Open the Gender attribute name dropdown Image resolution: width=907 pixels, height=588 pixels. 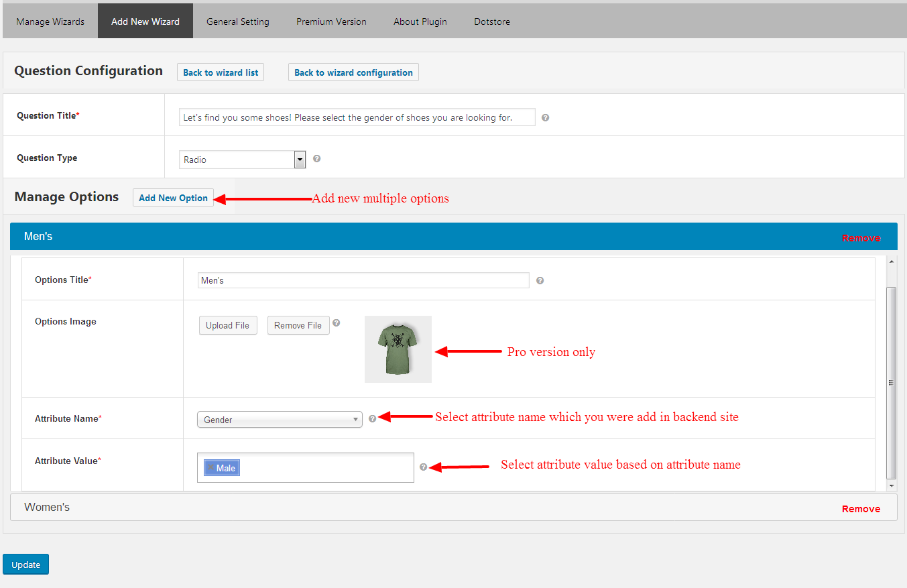(x=279, y=420)
